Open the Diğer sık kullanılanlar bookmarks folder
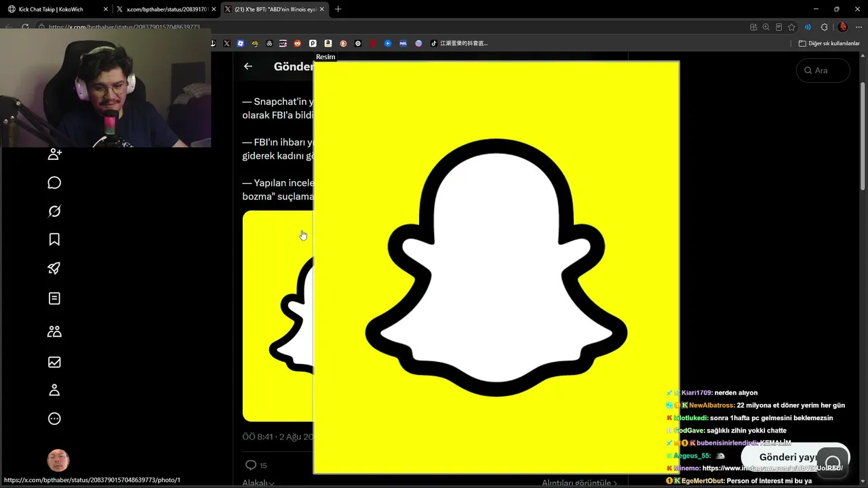The height and width of the screenshot is (488, 868). click(829, 43)
